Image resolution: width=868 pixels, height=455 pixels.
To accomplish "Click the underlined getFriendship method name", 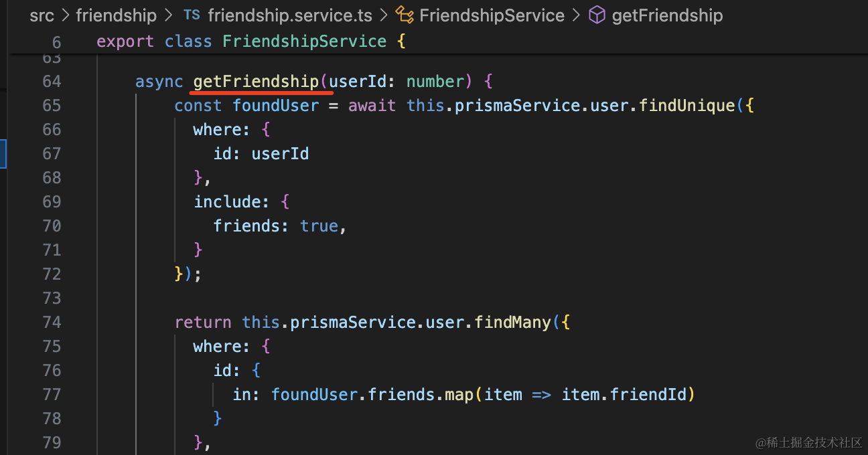I will tap(256, 82).
